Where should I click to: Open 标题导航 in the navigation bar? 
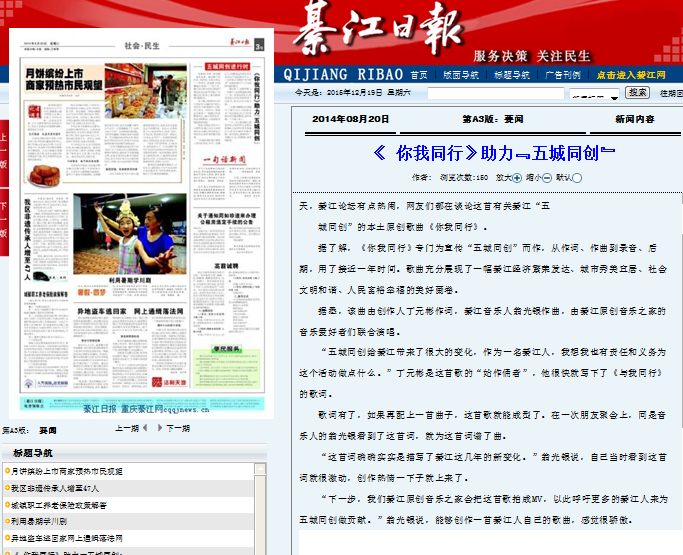tap(512, 75)
